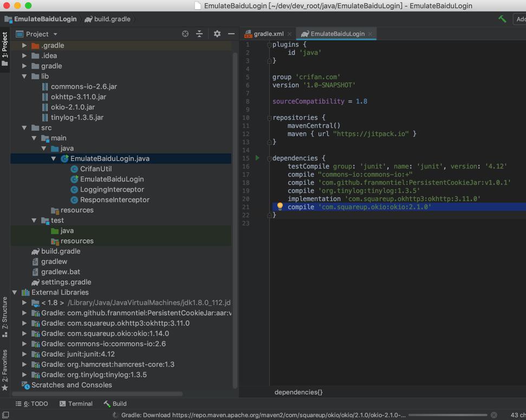526x420 pixels.
Task: Hide the Project panel with minus icon
Action: (231, 34)
